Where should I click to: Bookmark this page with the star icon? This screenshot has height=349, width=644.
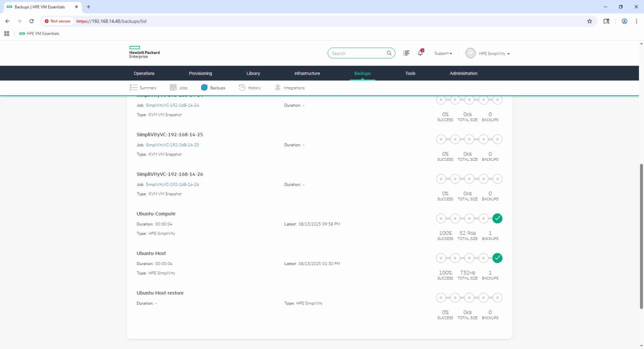click(x=589, y=21)
